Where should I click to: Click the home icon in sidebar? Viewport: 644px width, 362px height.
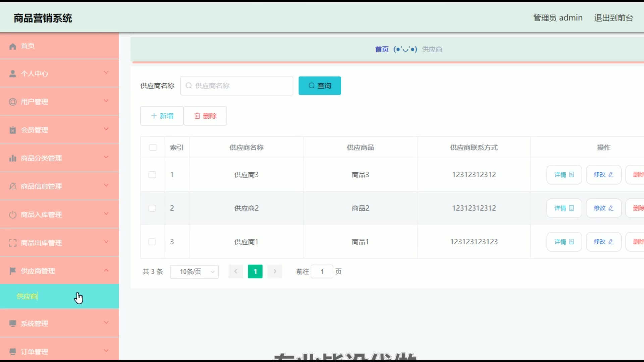pos(13,46)
